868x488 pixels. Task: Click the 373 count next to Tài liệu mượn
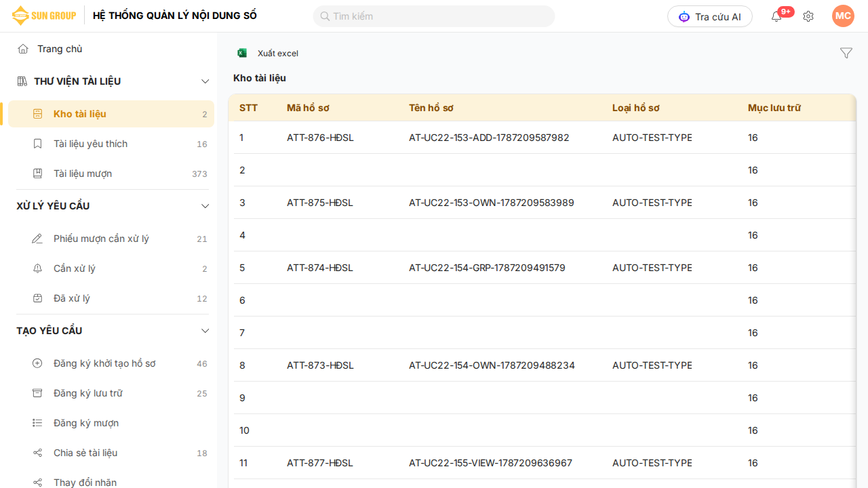199,174
